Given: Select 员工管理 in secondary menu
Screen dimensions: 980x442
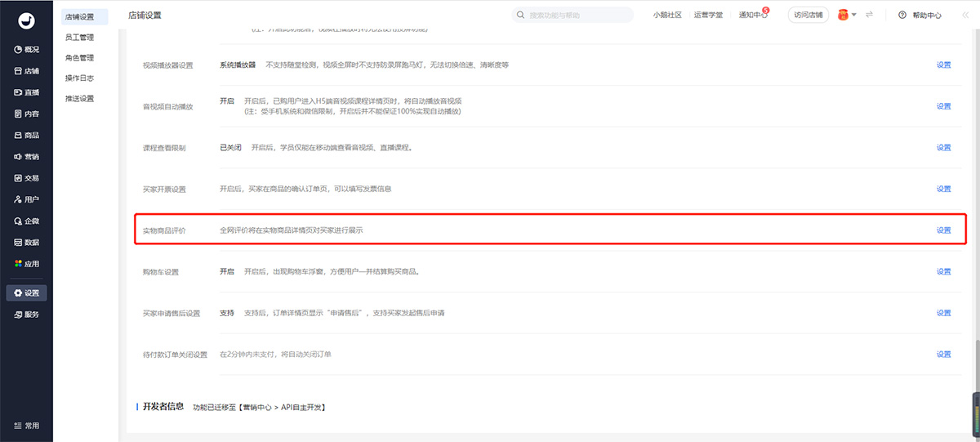Looking at the screenshot, I should pyautogui.click(x=80, y=38).
